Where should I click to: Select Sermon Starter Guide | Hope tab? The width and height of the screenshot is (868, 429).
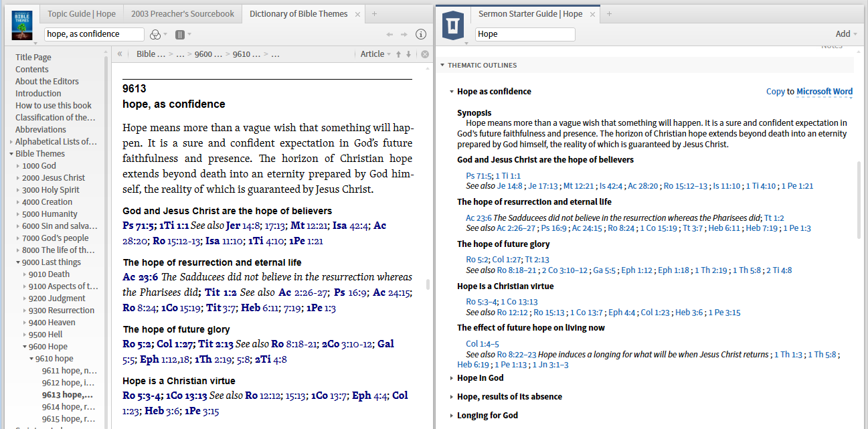530,13
